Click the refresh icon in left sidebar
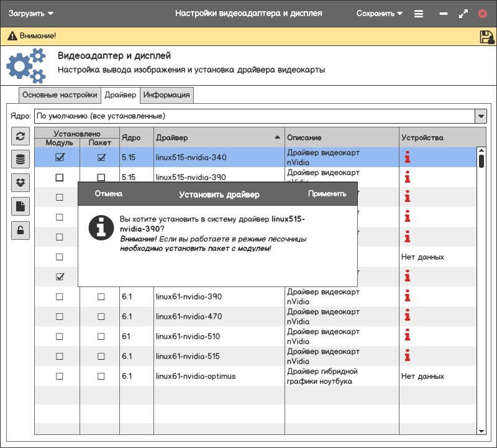The image size is (497, 448). (21, 137)
